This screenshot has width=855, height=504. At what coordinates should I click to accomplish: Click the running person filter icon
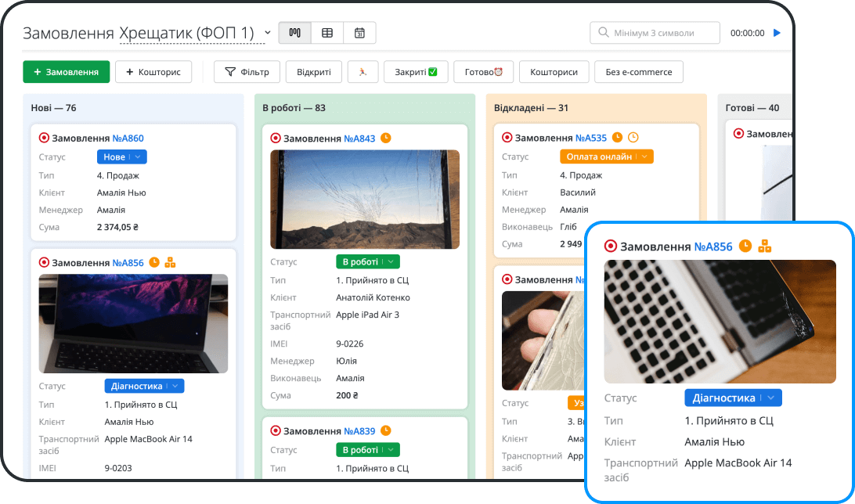[x=363, y=72]
